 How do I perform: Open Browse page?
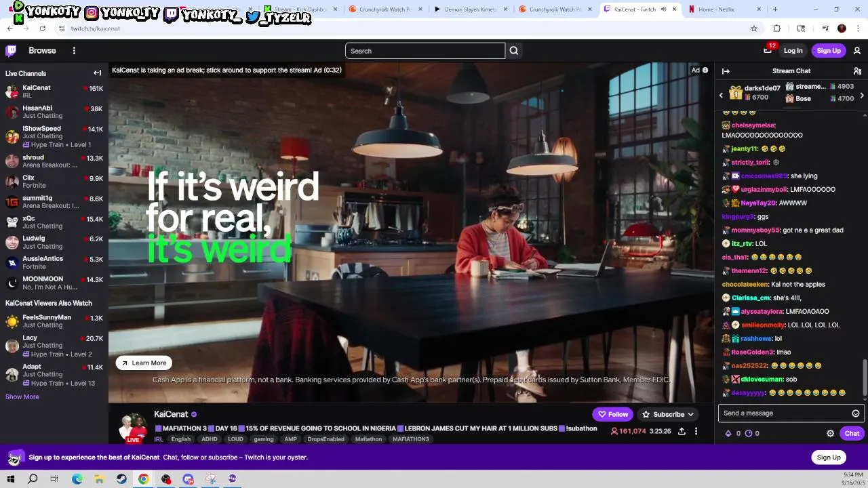(x=42, y=51)
